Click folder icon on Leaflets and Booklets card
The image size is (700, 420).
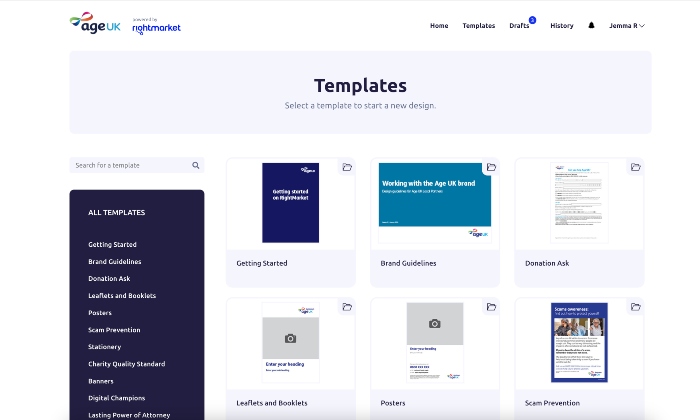click(347, 307)
